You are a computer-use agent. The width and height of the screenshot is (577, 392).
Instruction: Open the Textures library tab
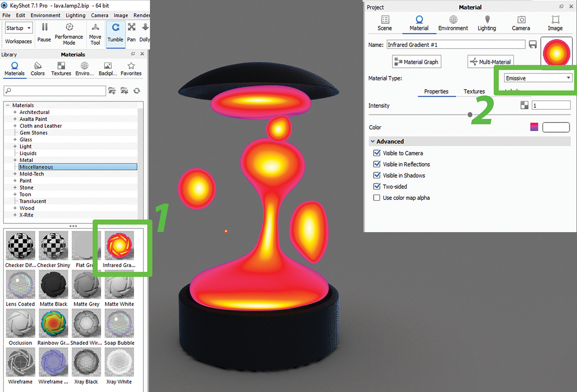click(61, 69)
